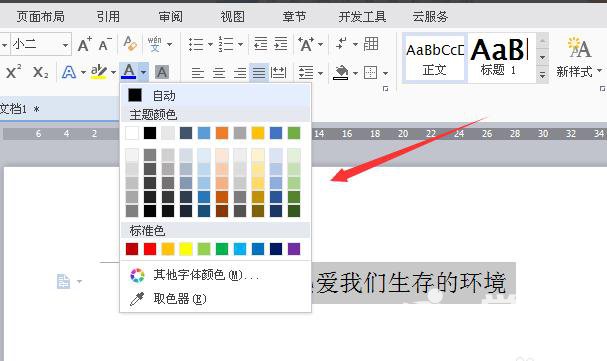Click the Chinese layout A icon
This screenshot has width=607, height=361.
pos(306,44)
